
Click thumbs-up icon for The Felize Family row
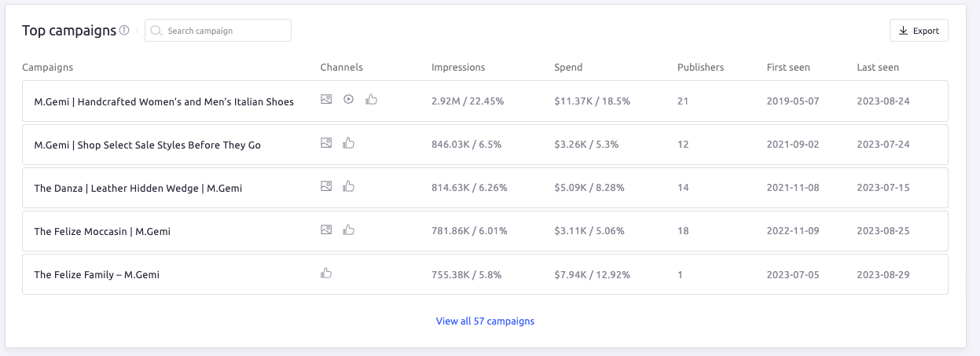326,273
